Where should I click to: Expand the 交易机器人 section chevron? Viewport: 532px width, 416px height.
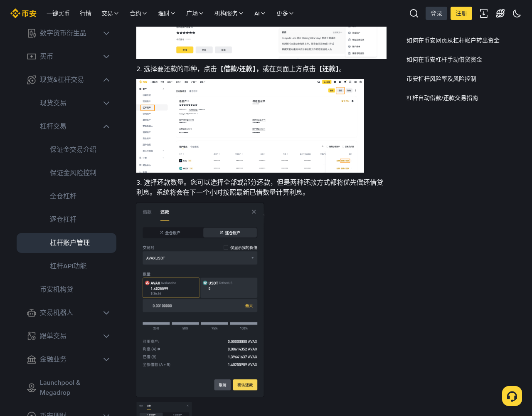(x=106, y=313)
